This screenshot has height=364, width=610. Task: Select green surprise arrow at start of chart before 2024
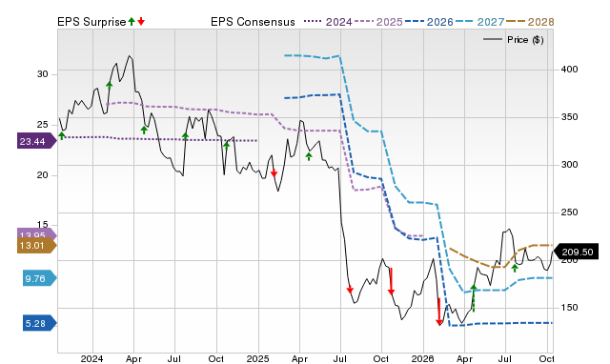coord(62,135)
